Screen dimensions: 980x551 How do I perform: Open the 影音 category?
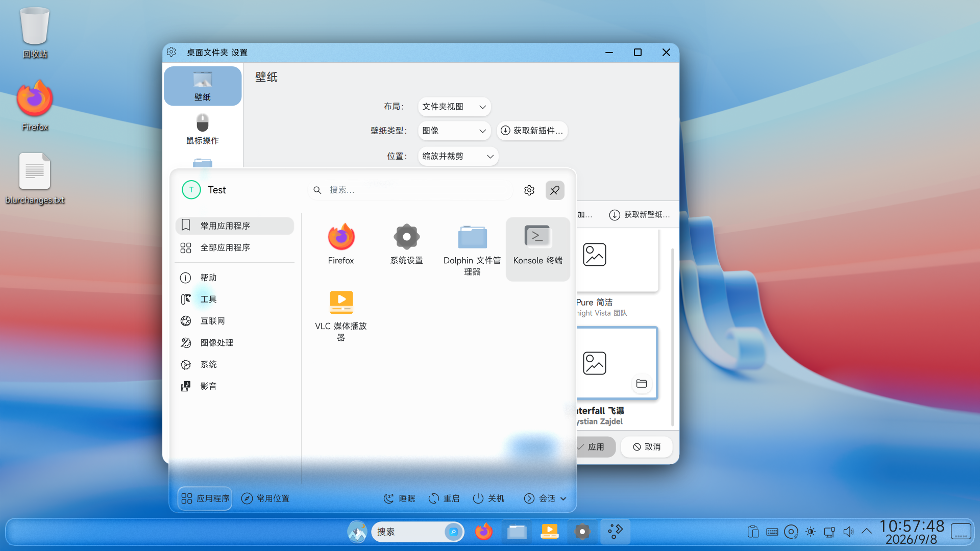coord(235,386)
